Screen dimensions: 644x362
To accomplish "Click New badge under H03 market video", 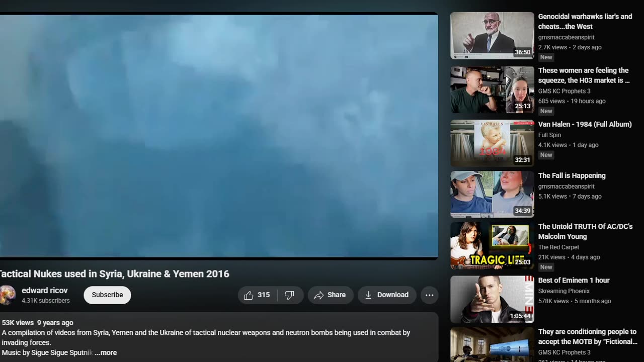I will pyautogui.click(x=546, y=111).
